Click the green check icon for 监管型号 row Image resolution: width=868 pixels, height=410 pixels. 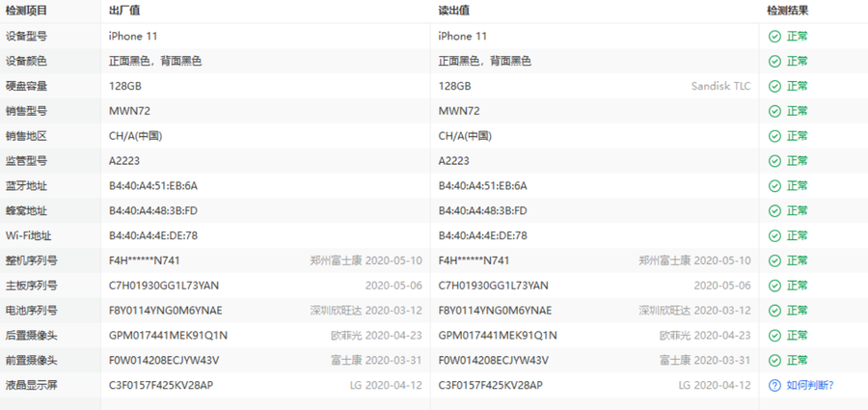[x=774, y=161]
